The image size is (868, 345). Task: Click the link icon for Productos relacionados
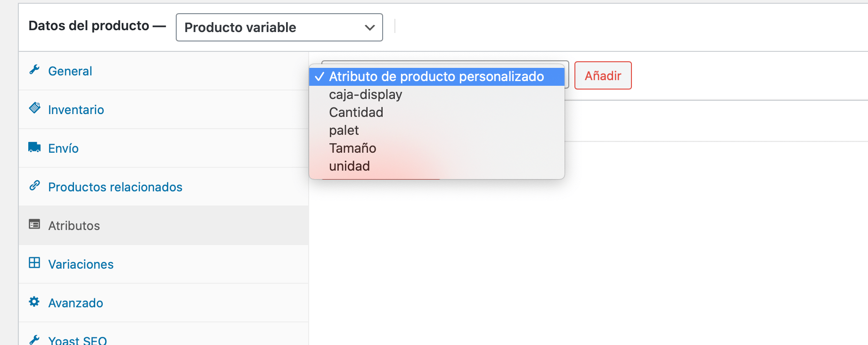[34, 185]
